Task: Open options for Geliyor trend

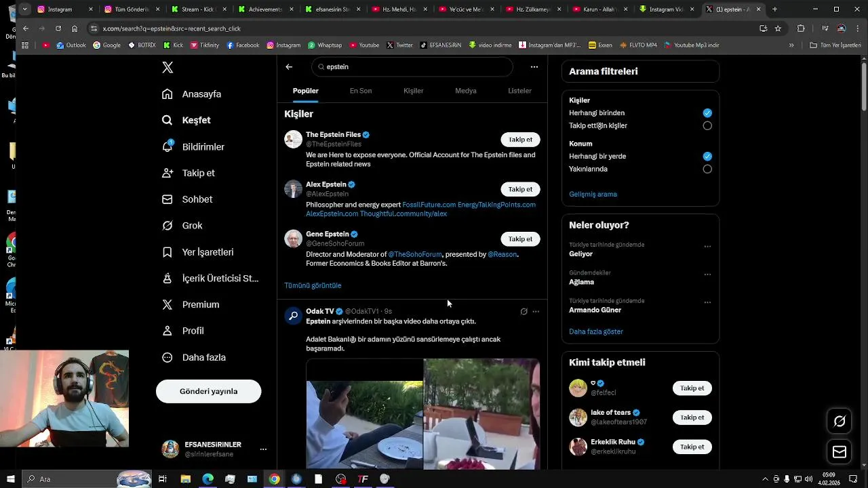Action: tap(707, 247)
